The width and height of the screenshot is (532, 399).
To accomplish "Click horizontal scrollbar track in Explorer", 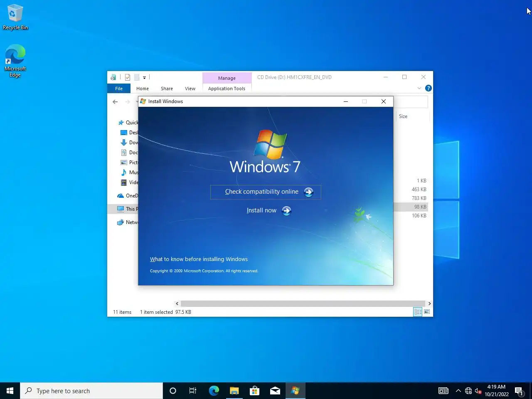I will (303, 304).
